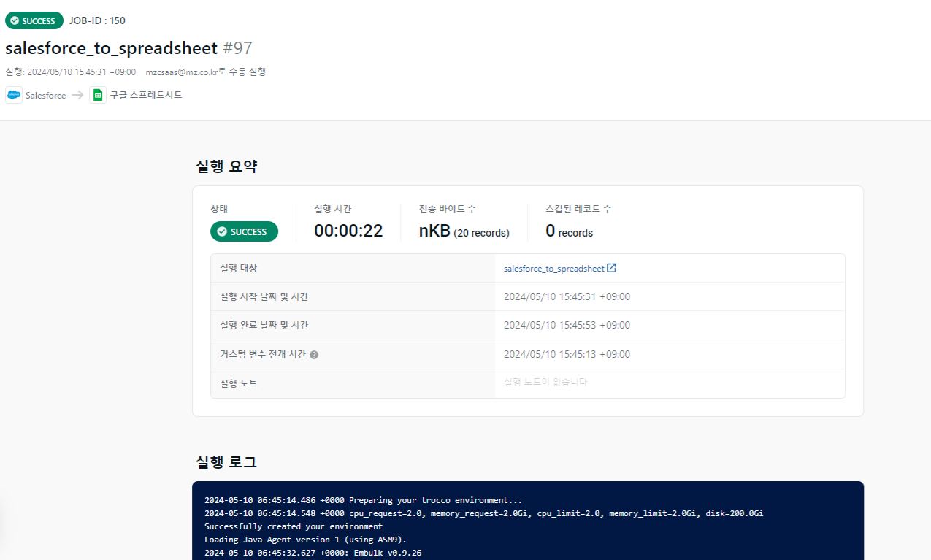
Task: Click the salesforce_to_spreadsheet #97 title
Action: click(x=129, y=48)
